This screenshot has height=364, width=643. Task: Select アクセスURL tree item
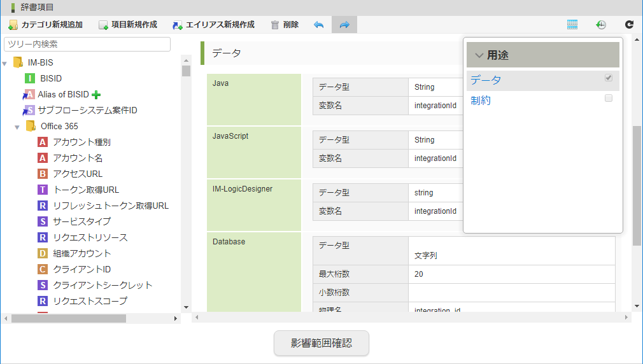coord(78,174)
